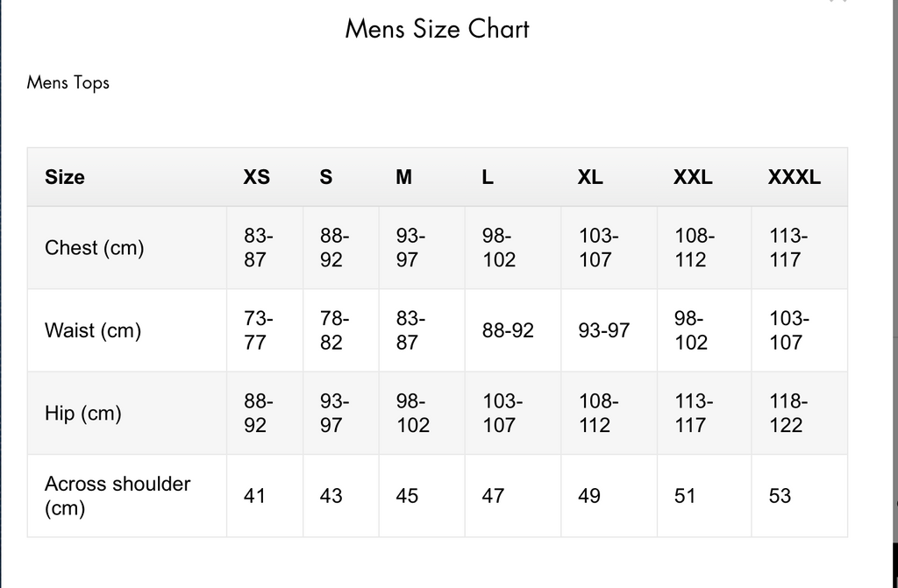The image size is (898, 588).
Task: Click the S shoulder value 43
Action: tap(331, 496)
